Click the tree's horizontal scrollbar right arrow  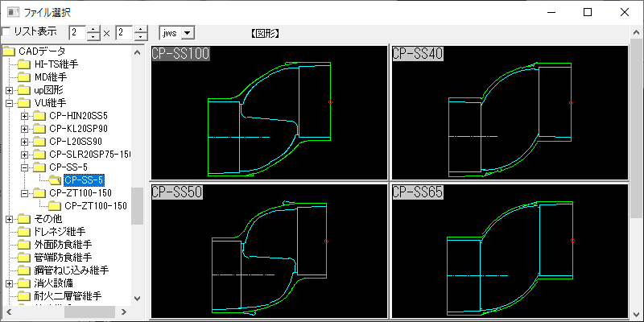pyautogui.click(x=124, y=312)
